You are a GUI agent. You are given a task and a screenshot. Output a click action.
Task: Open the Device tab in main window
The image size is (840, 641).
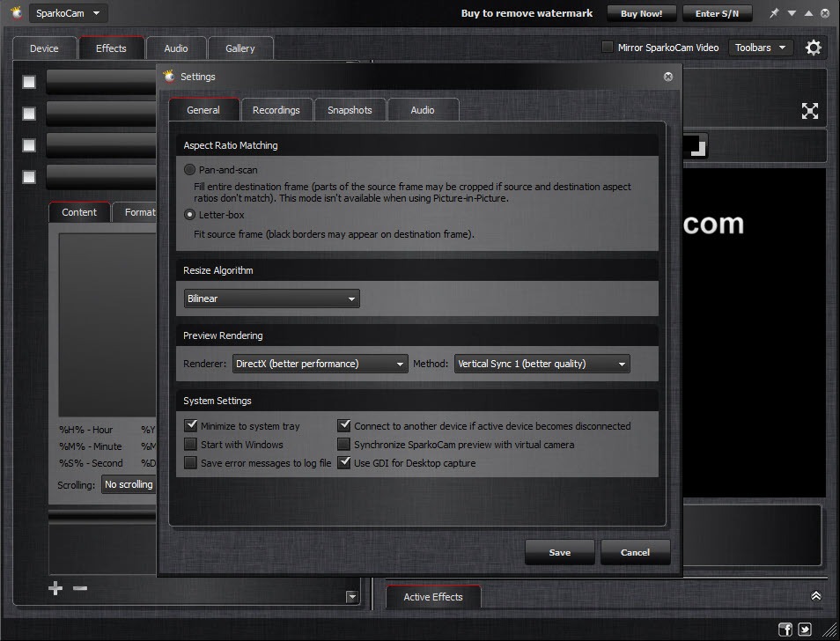(x=44, y=48)
